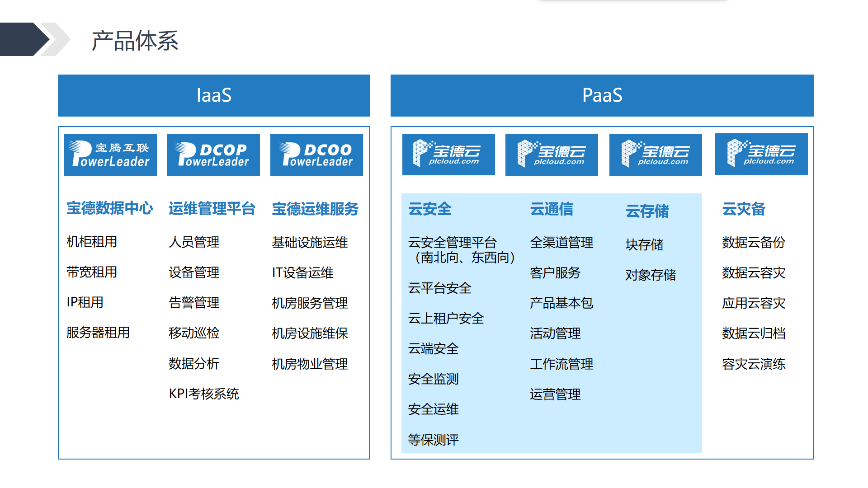Viewport: 868px width, 488px height.
Task: Select the PaaS header banner
Action: click(x=602, y=95)
